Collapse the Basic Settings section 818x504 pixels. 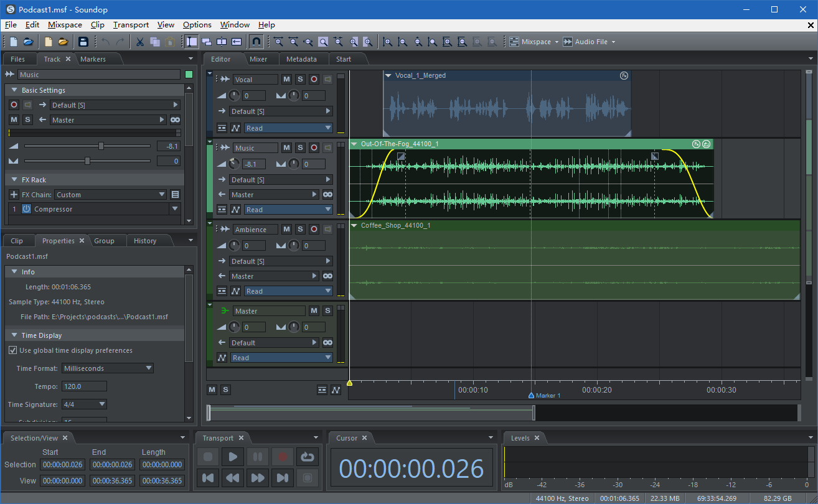(14, 90)
